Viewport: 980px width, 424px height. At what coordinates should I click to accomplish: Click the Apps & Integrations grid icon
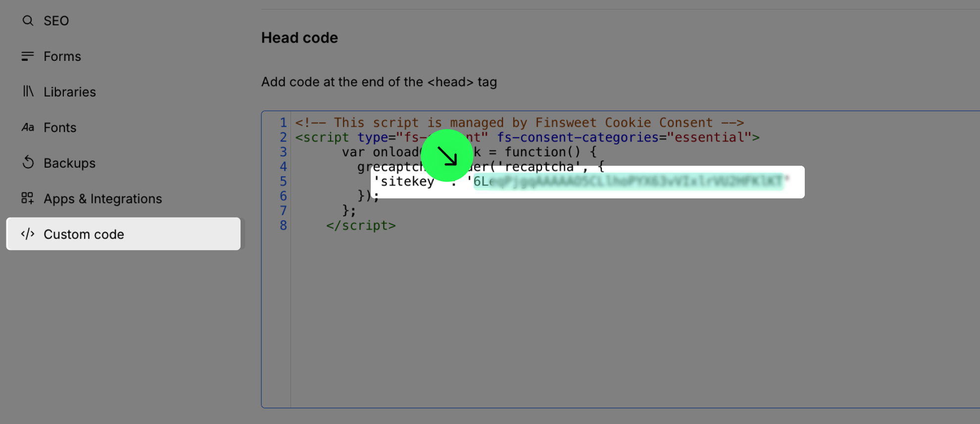coord(28,198)
